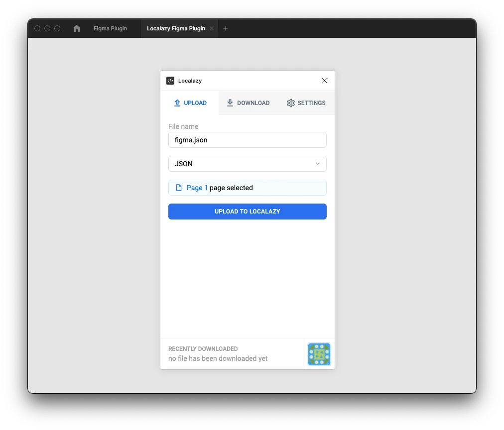Switch to the Figma Plugin browser tab
The image size is (504, 430).
(x=110, y=28)
